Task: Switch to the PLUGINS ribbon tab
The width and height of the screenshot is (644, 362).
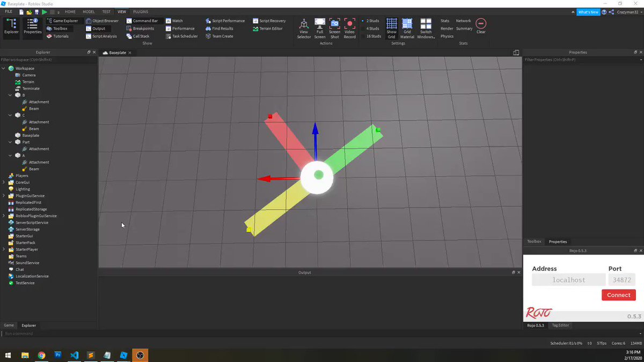Action: [x=141, y=11]
